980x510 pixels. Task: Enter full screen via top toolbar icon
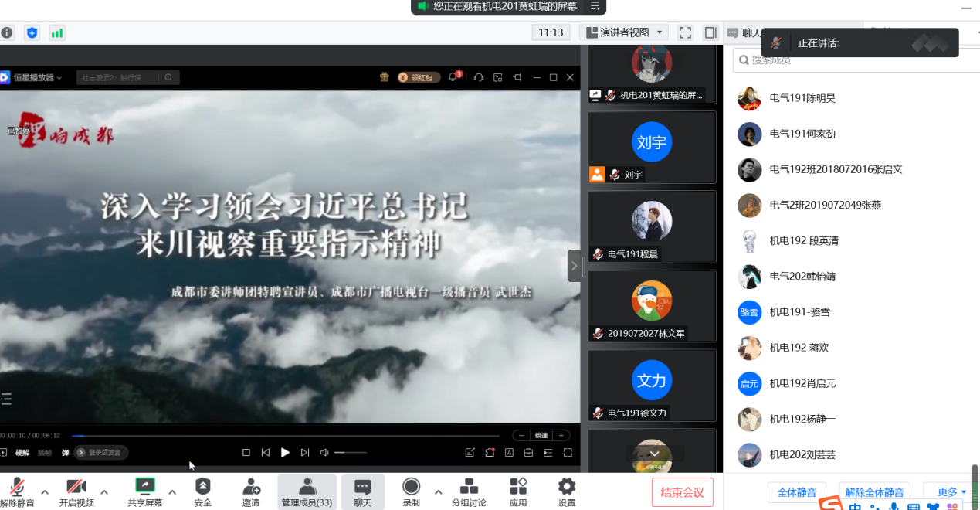pos(685,32)
